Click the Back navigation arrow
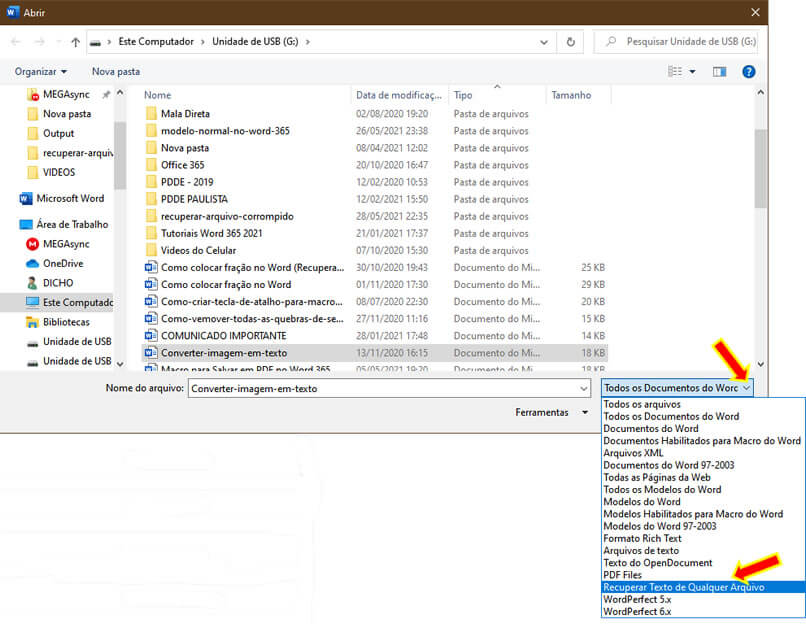Screen dimensions: 806x624 16,42
